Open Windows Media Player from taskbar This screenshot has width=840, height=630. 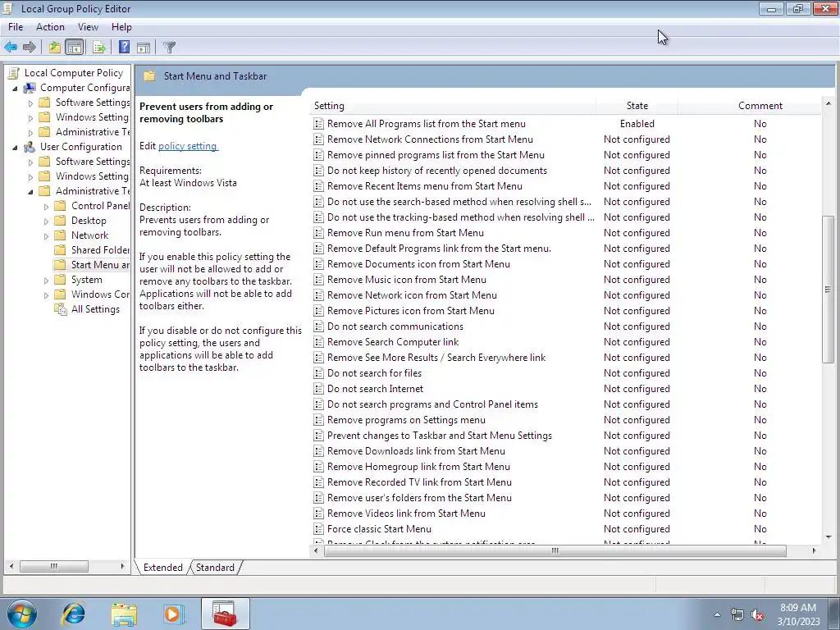[174, 614]
